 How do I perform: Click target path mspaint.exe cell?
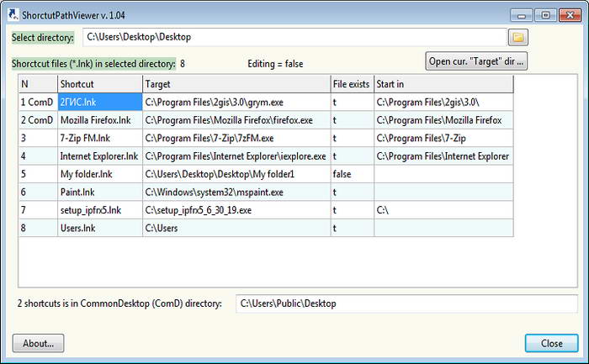tap(236, 193)
